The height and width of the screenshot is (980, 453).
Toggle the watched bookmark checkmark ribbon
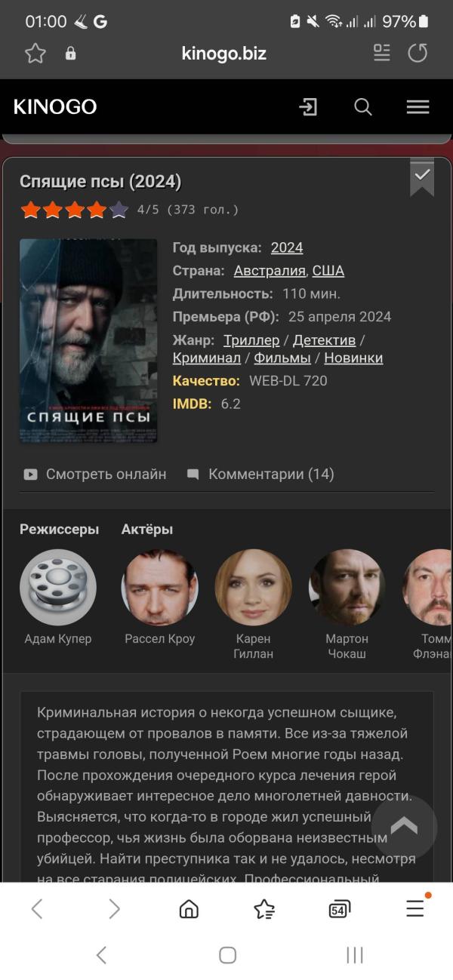pos(422,177)
